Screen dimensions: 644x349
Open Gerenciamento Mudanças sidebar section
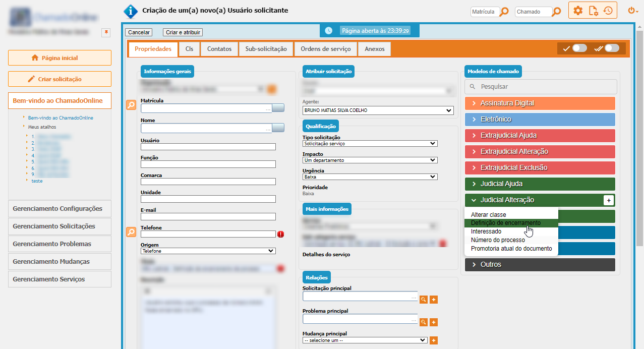[60, 262]
